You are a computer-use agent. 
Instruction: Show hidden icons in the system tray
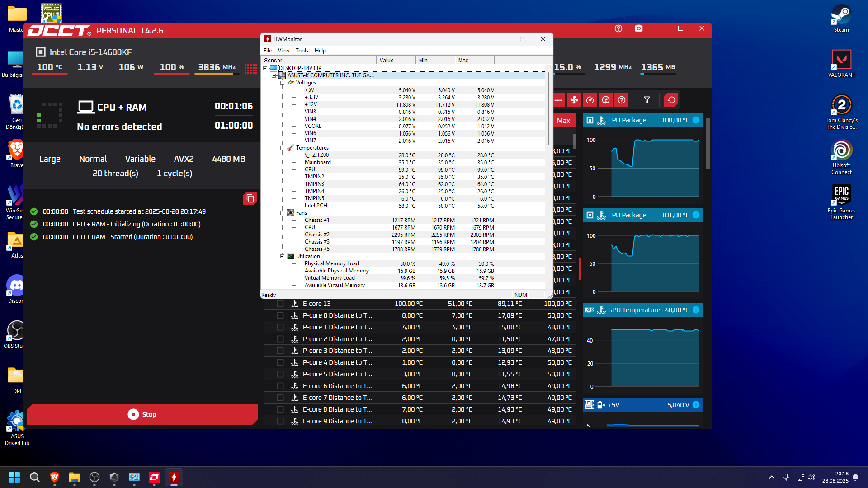(x=772, y=477)
